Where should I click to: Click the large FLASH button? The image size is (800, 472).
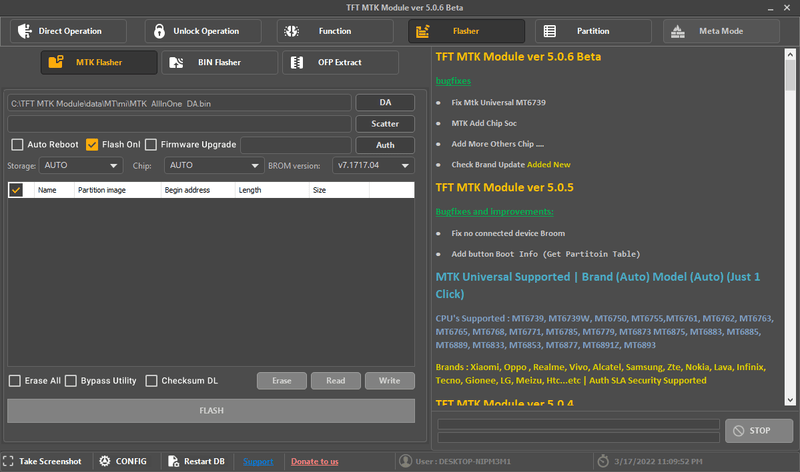click(x=211, y=411)
